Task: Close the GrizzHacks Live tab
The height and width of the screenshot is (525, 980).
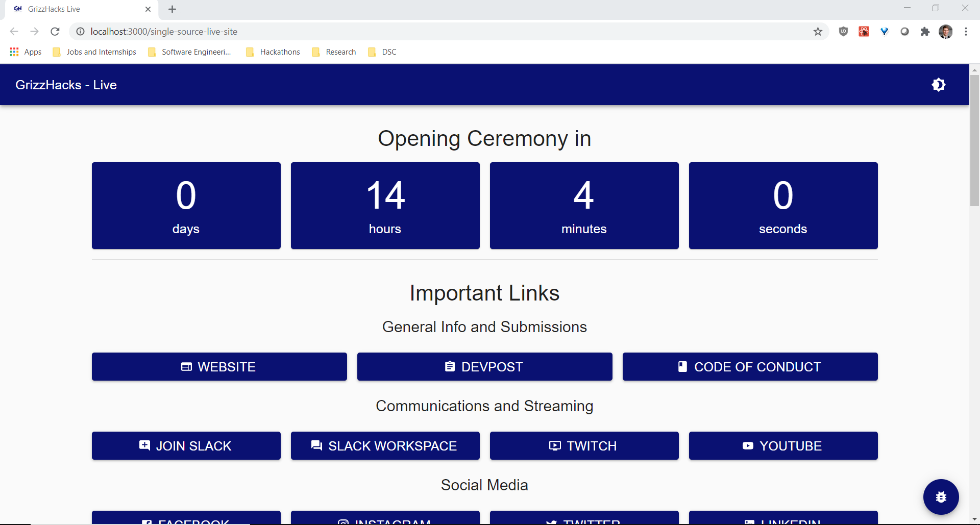Action: (x=148, y=9)
